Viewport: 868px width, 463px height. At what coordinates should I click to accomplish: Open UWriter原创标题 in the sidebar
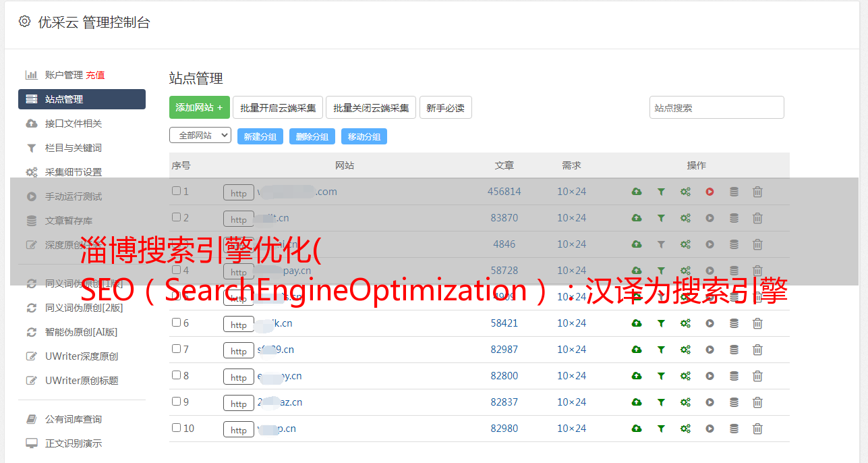click(x=82, y=381)
